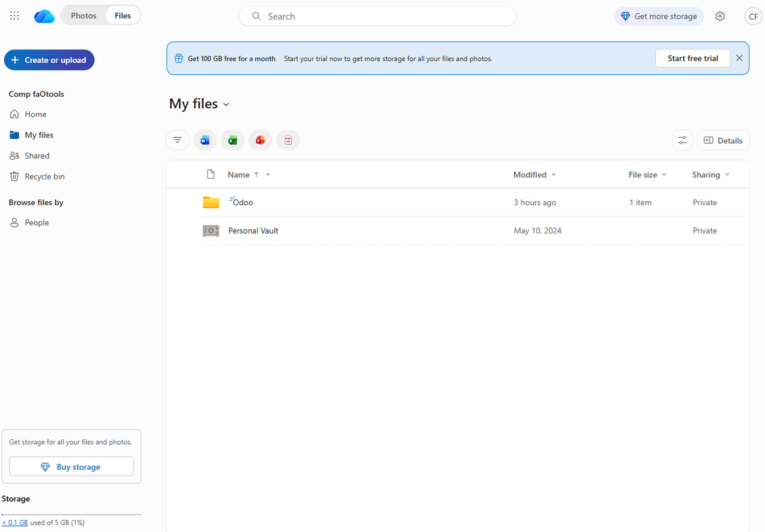Screen dimensions: 765x532
Task: Switch to the Files tab
Action: click(x=123, y=16)
